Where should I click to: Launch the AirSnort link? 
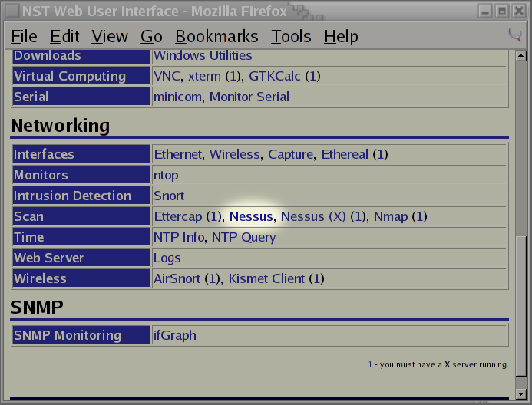click(x=177, y=278)
